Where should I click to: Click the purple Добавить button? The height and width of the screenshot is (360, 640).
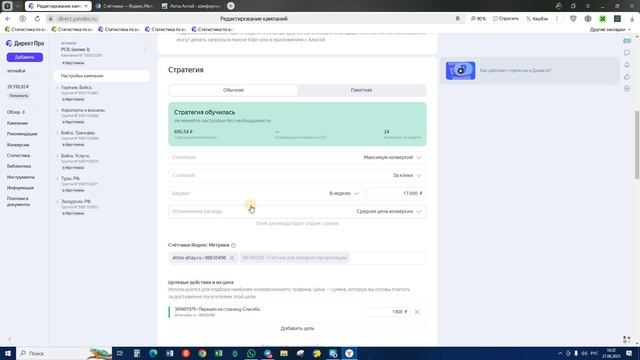[24, 57]
